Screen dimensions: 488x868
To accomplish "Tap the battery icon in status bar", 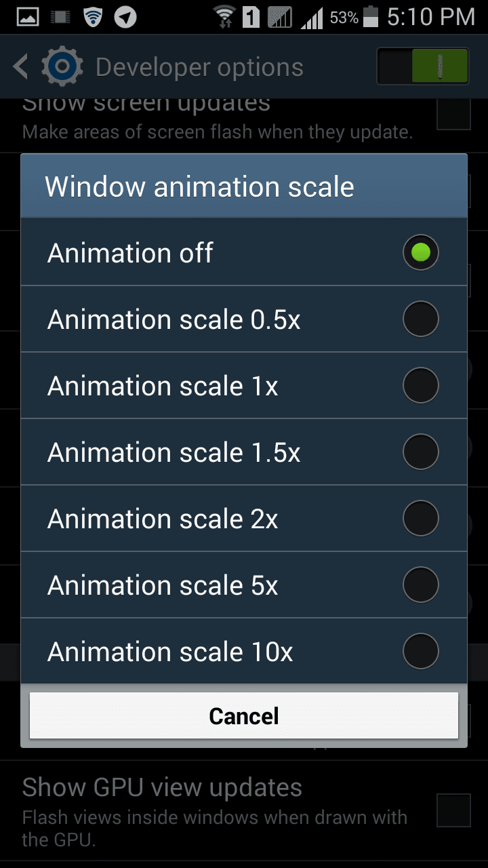I will pyautogui.click(x=371, y=17).
